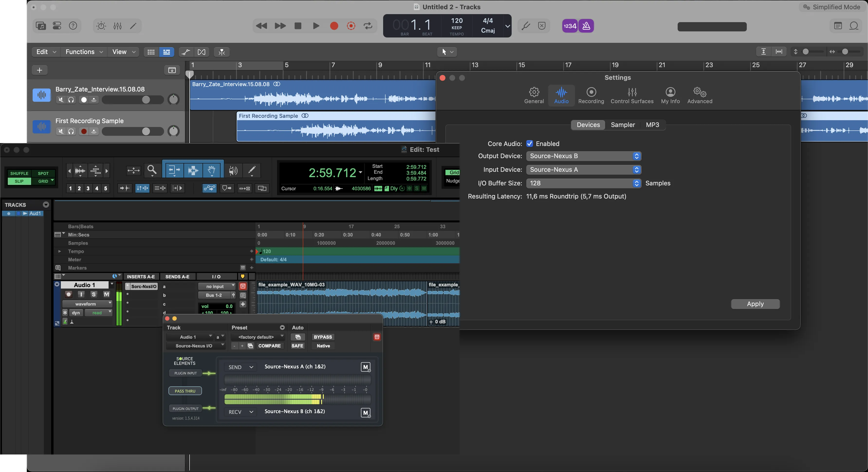Open the View menu in Tracks area

[124, 52]
